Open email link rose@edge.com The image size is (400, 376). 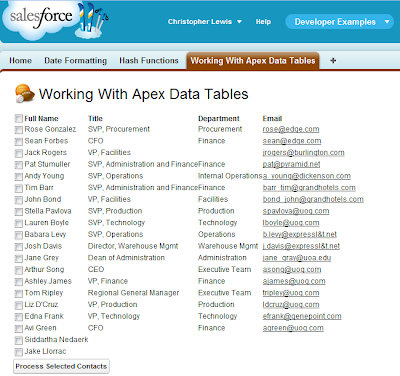tap(291, 129)
